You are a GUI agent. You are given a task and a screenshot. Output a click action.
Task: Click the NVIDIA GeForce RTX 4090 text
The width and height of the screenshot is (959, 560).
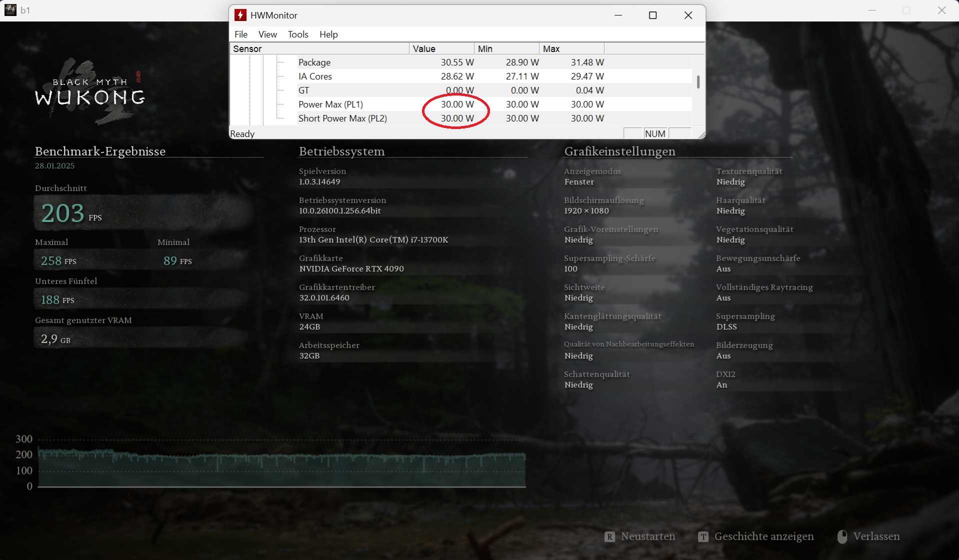[x=351, y=268]
